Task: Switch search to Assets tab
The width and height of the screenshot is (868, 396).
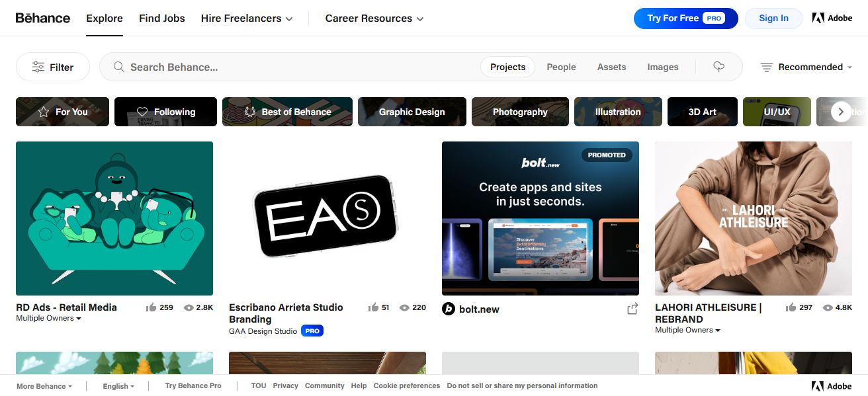Action: point(611,67)
